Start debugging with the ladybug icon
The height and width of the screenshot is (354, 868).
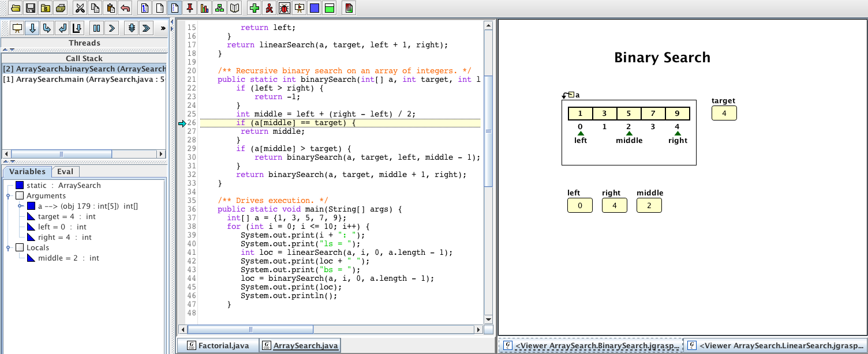click(x=285, y=8)
